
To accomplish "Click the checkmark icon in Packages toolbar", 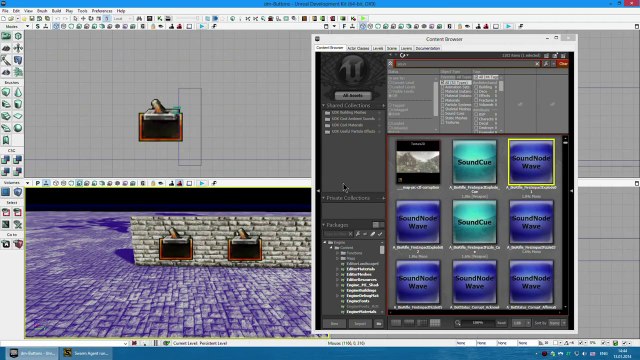I will [380, 234].
